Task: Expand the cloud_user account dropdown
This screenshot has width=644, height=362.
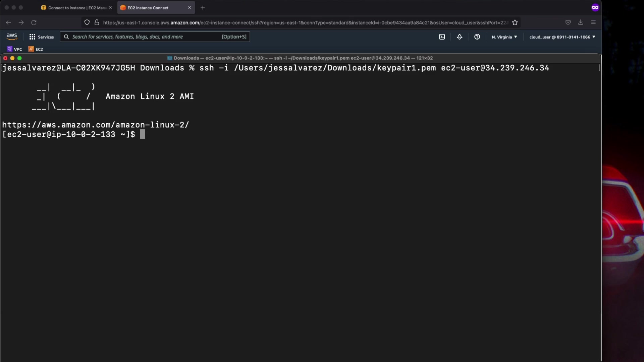Action: 562,37
